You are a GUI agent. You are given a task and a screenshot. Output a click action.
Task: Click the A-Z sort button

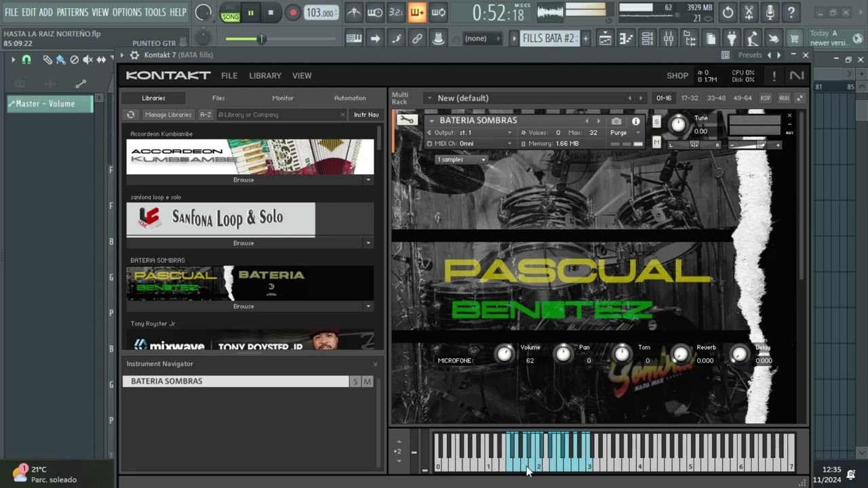click(x=205, y=115)
